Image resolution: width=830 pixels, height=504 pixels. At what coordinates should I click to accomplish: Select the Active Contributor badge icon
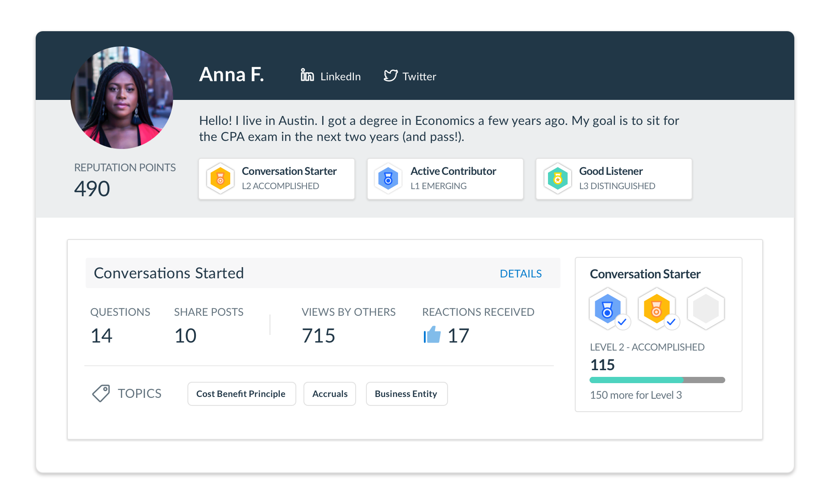click(x=388, y=178)
